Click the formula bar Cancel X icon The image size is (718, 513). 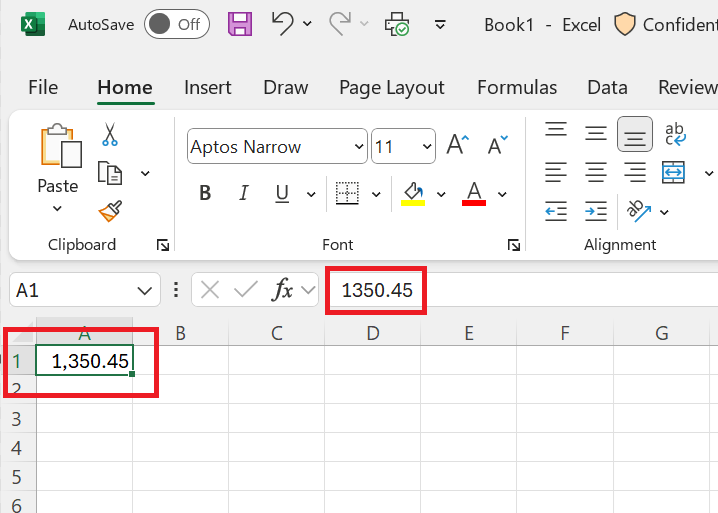point(210,290)
